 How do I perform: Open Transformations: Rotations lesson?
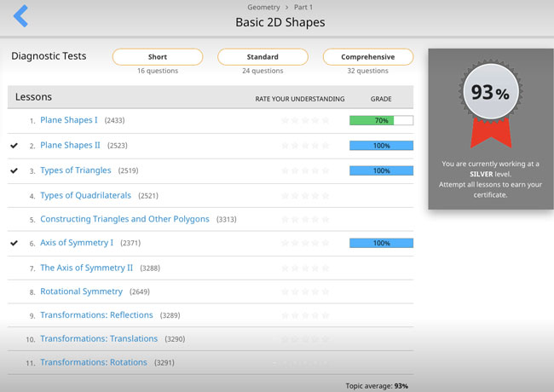coord(94,362)
